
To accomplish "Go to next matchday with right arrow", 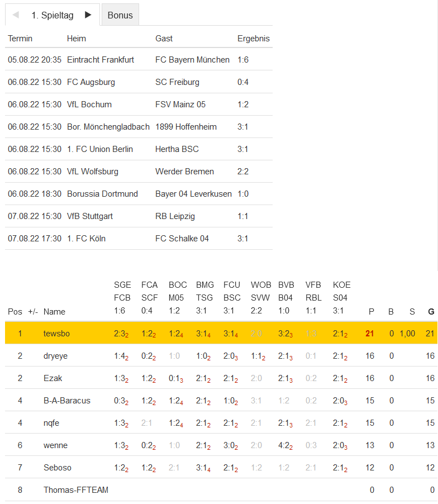I will coord(88,15).
